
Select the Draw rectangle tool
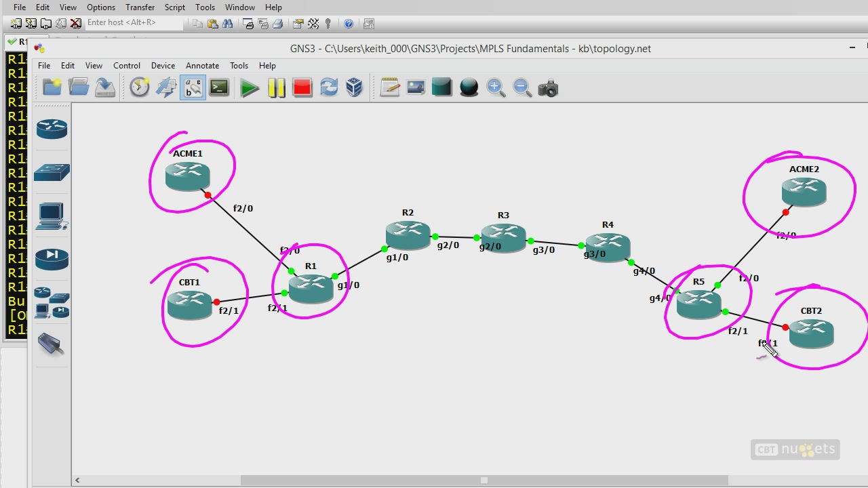coord(441,87)
